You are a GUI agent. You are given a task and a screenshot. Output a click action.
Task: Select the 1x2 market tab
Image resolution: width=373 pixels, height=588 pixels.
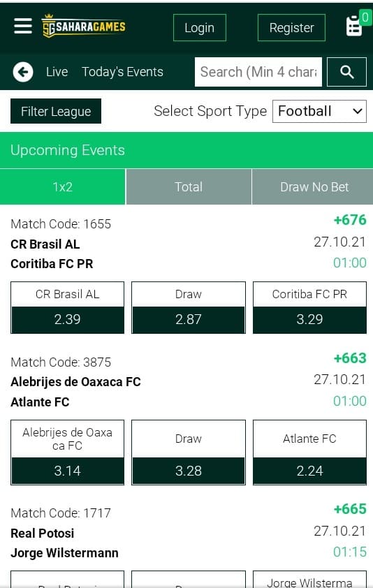click(62, 186)
